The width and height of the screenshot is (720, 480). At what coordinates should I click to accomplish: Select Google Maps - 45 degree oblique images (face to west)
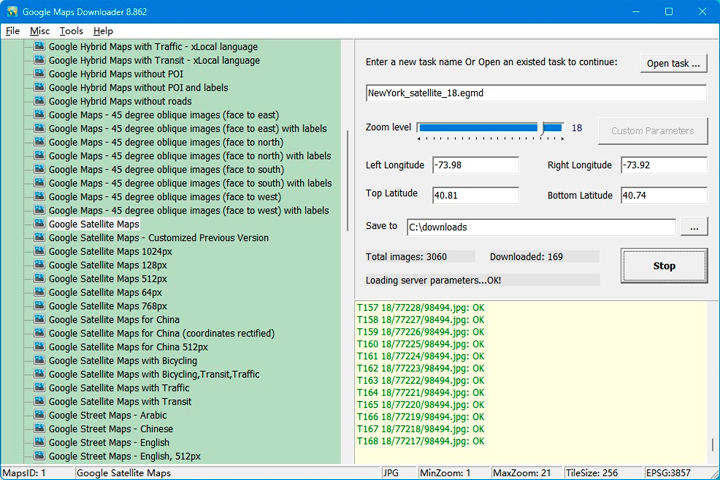165,197
